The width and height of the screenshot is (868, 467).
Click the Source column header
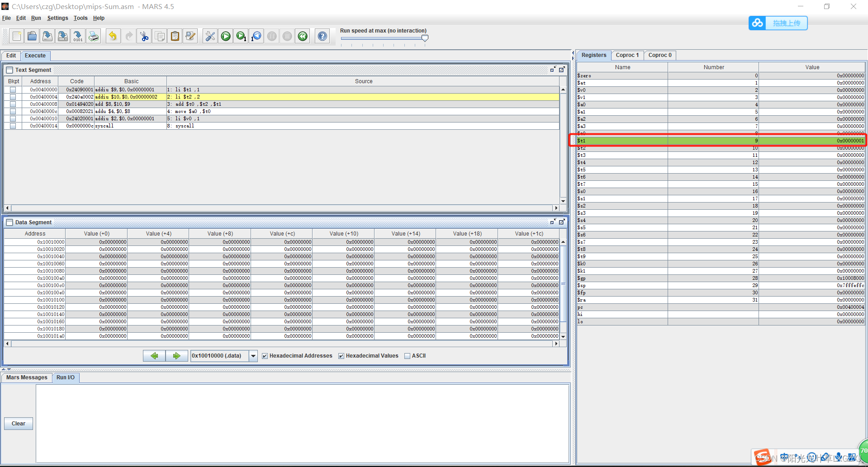click(x=363, y=81)
